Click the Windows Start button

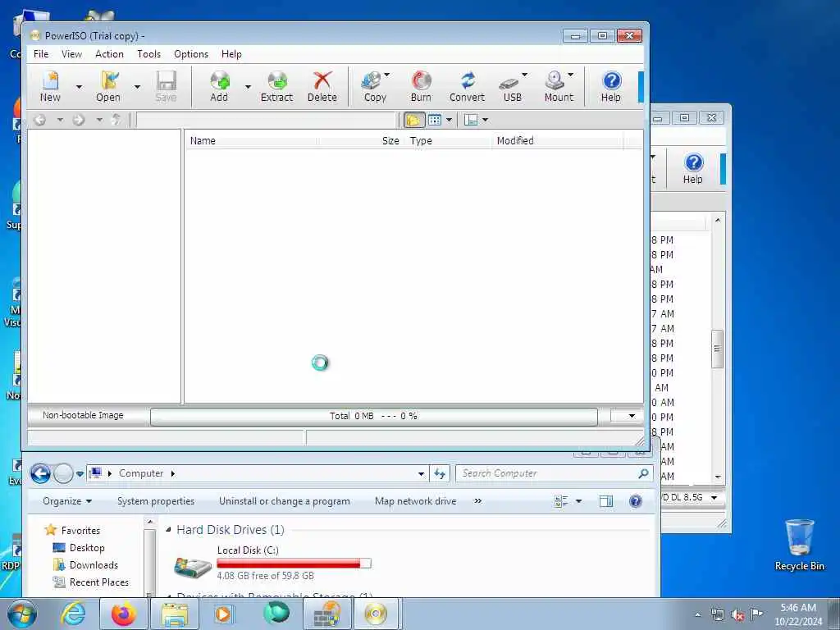click(22, 614)
